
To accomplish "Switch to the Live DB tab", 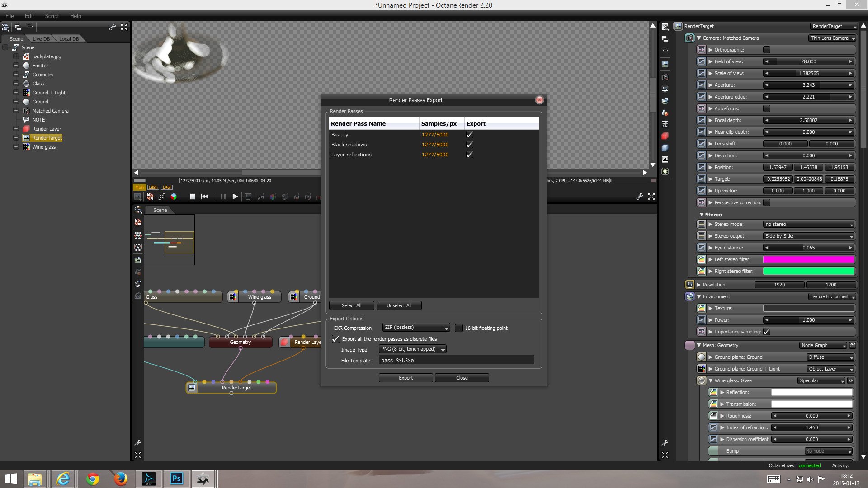I will 41,39.
